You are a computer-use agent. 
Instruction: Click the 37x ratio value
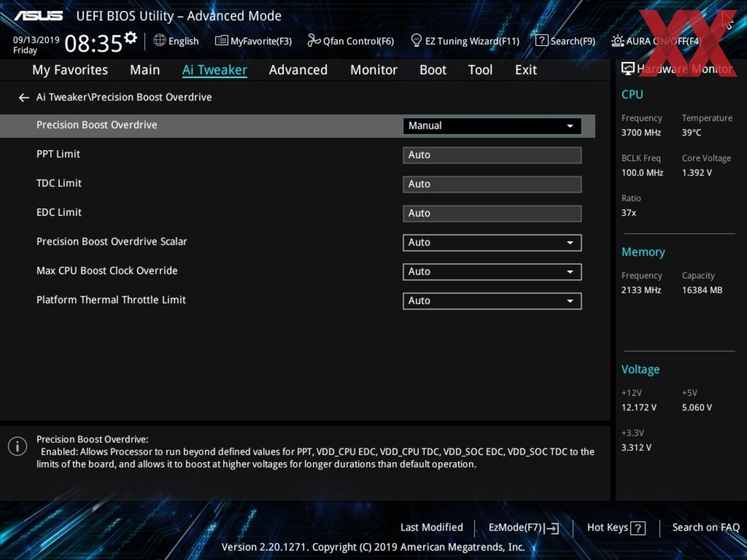629,213
